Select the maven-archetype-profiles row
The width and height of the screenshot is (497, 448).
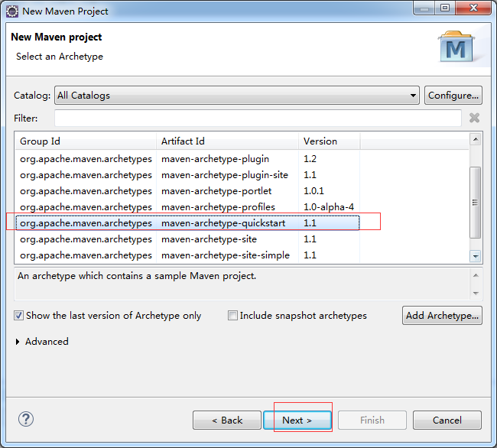click(x=187, y=207)
